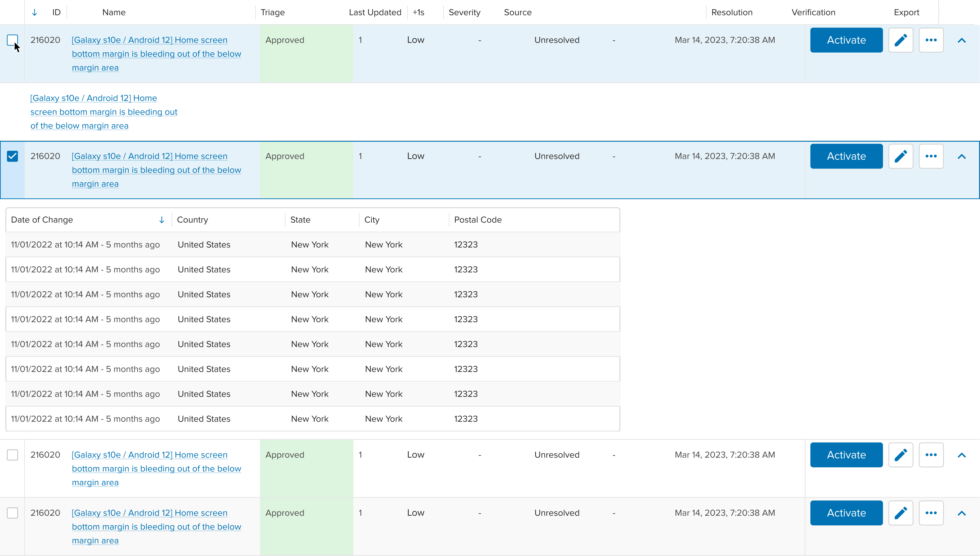Open more options on the checked issue row
Image resolution: width=980 pixels, height=556 pixels.
pos(931,156)
